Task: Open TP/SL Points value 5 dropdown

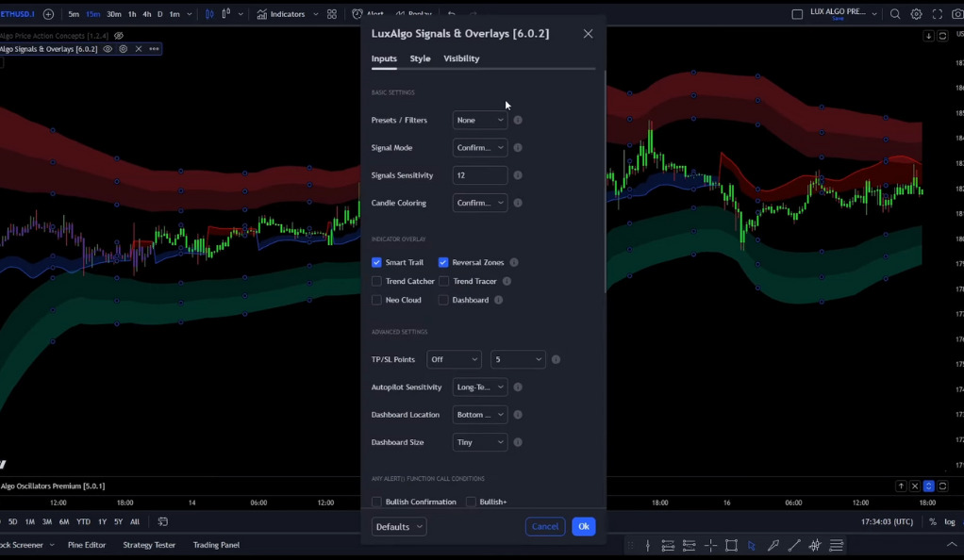Action: pyautogui.click(x=518, y=359)
